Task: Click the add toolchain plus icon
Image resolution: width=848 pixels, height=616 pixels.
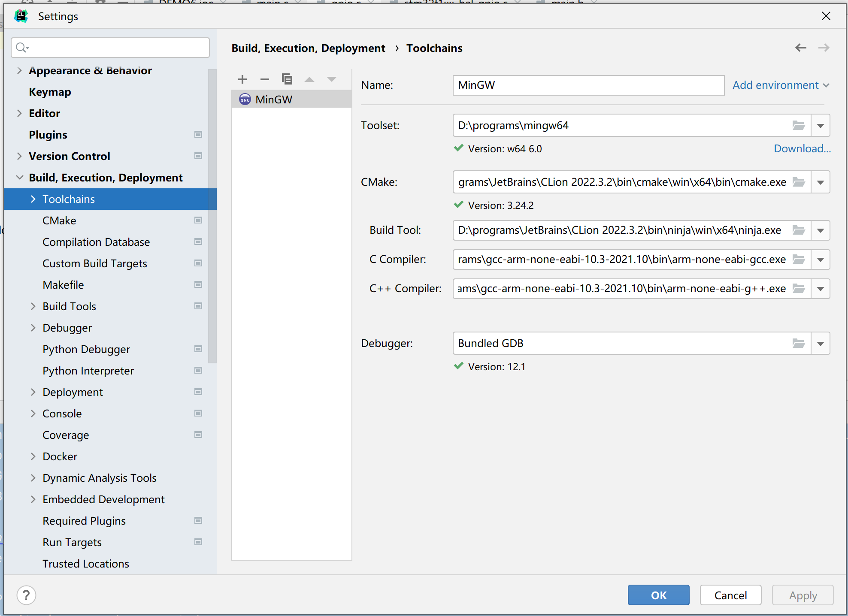Action: pos(242,79)
